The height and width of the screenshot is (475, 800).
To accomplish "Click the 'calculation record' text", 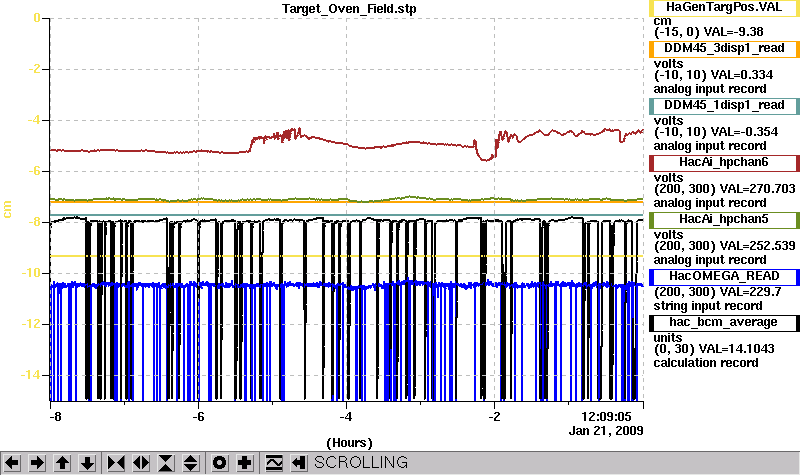I will click(x=706, y=363).
